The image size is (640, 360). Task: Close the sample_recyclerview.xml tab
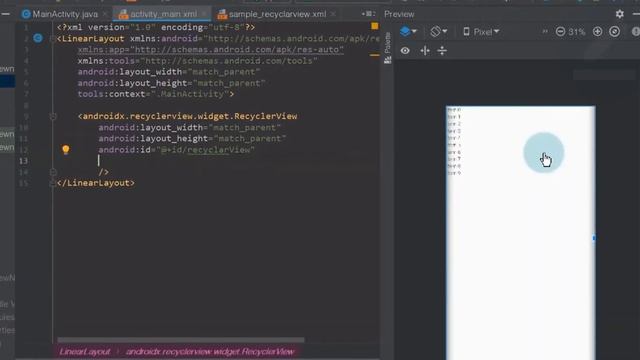(x=333, y=14)
